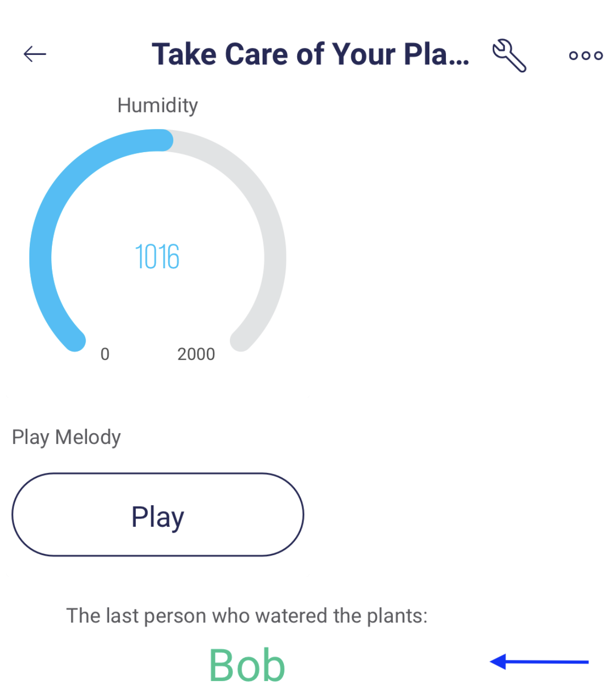Screen dimensions: 614x700
Task: Click the gauge maximum value 2000
Action: tap(196, 354)
